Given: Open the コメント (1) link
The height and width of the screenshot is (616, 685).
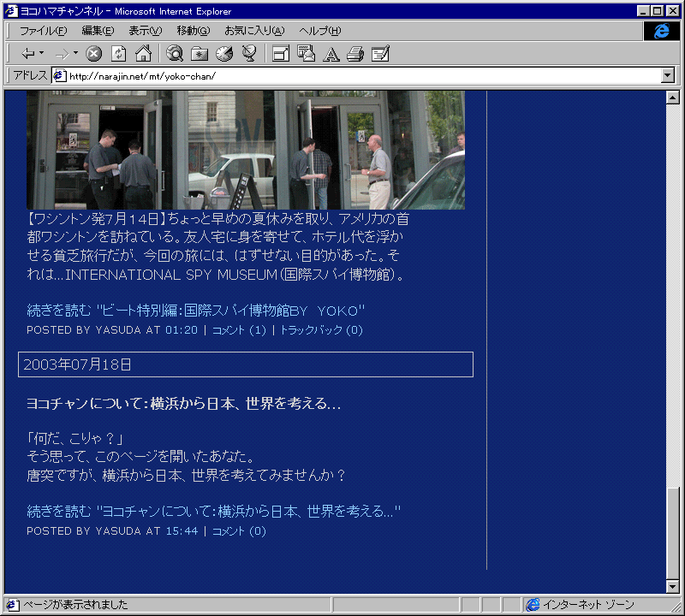Looking at the screenshot, I should [x=239, y=330].
